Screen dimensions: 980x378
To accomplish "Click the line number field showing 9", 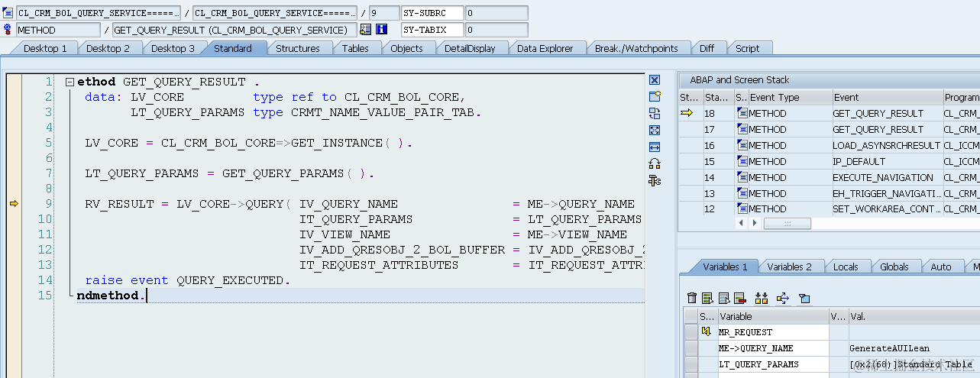I will click(x=383, y=13).
